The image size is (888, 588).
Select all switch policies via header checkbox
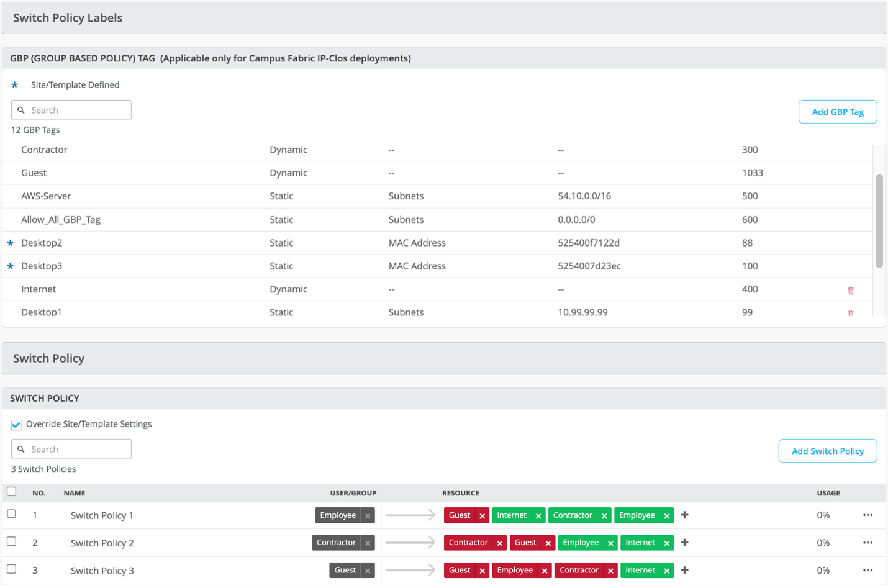coord(12,492)
